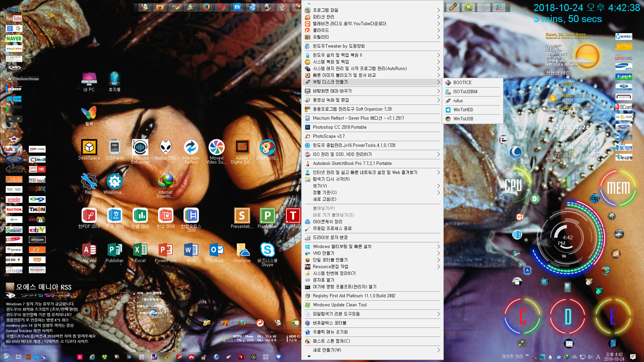
Task: Expand 새로 만들기(W) submenu
Action: pyautogui.click(x=372, y=350)
